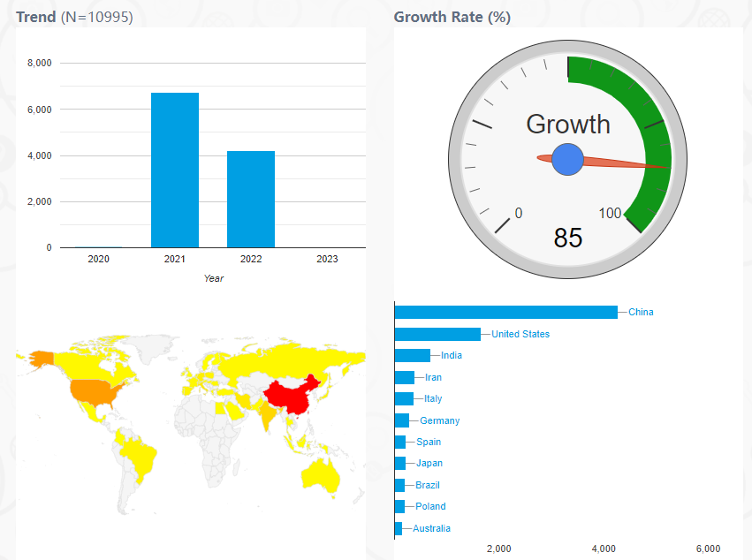Click the Italy bar

pos(404,398)
